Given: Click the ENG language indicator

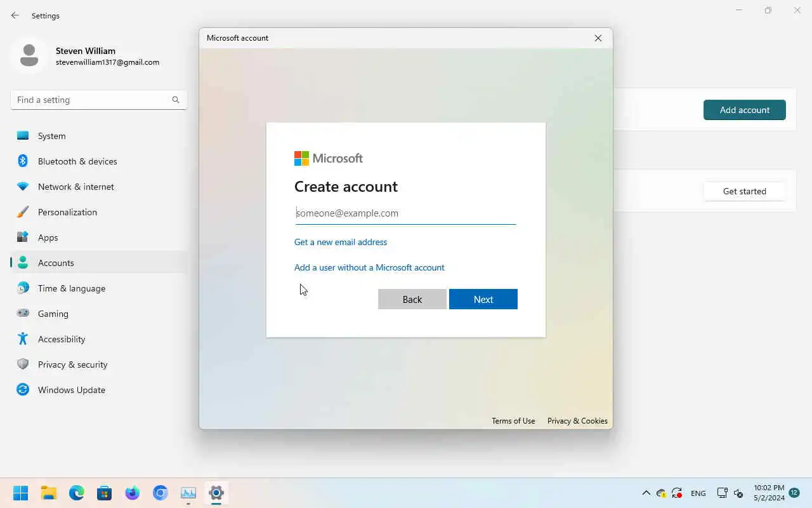Looking at the screenshot, I should 698,493.
